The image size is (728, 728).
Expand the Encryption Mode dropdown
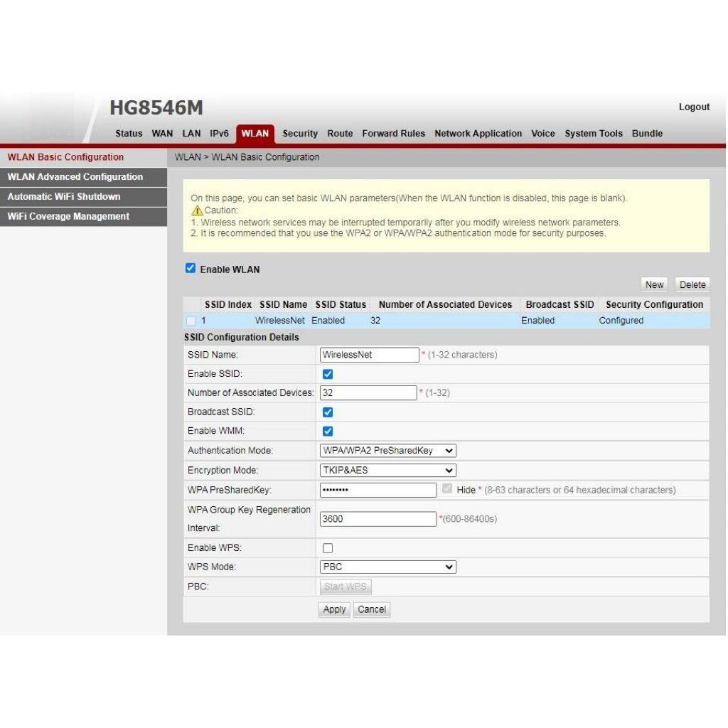coord(387,470)
